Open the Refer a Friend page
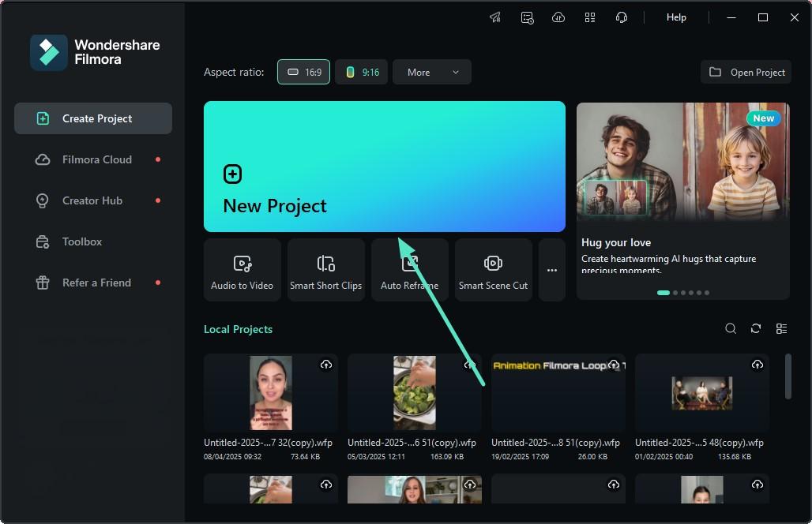The width and height of the screenshot is (812, 524). [93, 283]
